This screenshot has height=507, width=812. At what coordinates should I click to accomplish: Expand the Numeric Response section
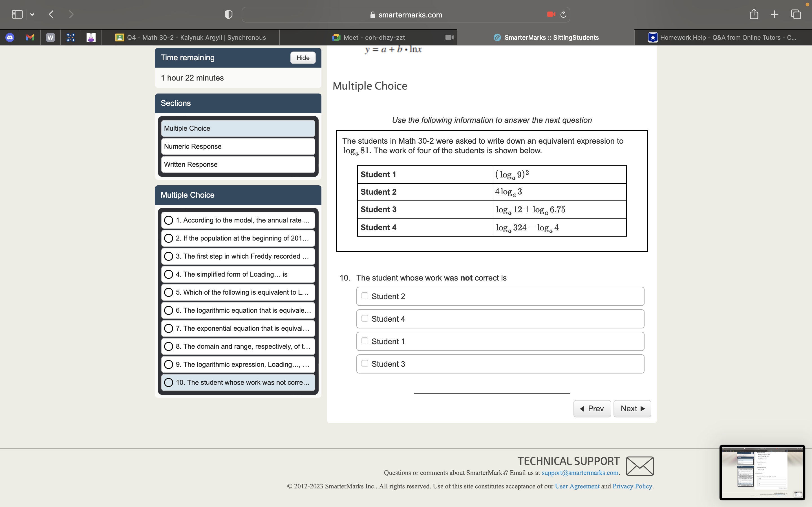(238, 146)
